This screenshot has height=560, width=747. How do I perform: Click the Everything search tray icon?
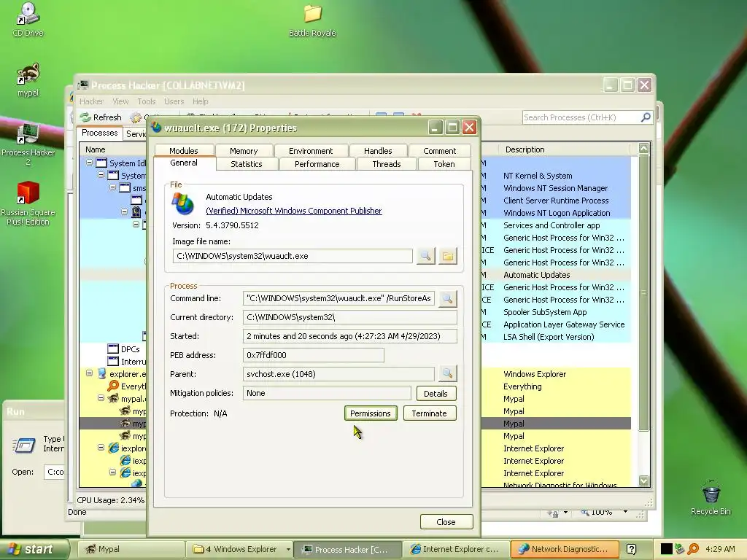coord(693,549)
